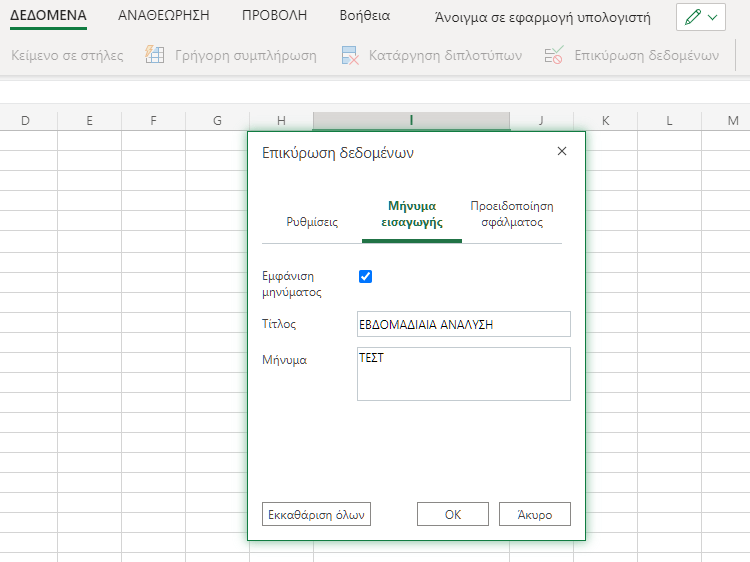Click the Data Validation (Επικύρωση δεδομένων) ribbon icon
The width and height of the screenshot is (750, 562).
click(x=554, y=55)
